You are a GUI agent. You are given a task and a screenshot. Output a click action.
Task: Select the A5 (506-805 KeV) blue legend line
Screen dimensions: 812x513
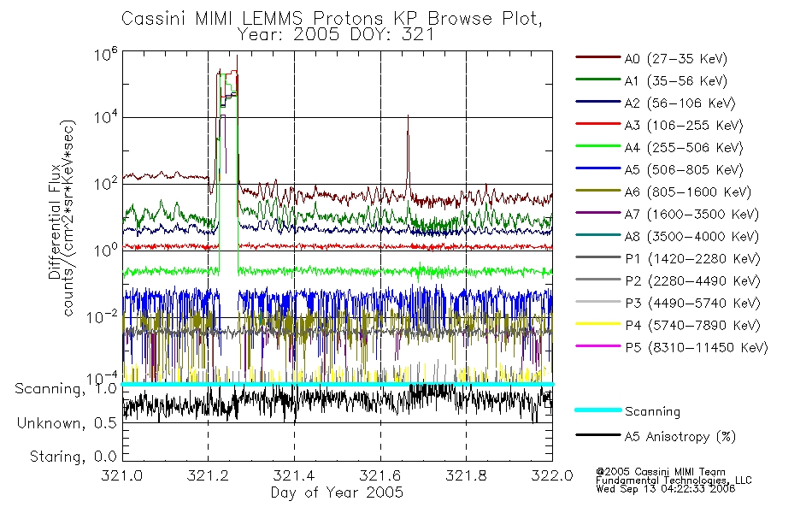[598, 168]
